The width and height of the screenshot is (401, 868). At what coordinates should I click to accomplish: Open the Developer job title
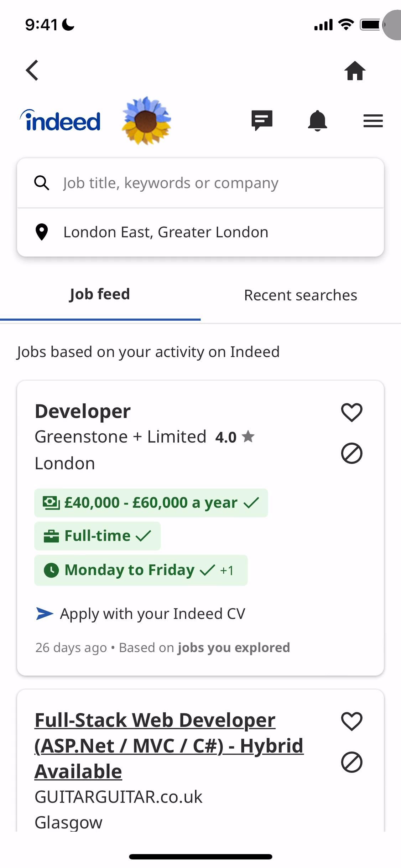click(x=83, y=412)
